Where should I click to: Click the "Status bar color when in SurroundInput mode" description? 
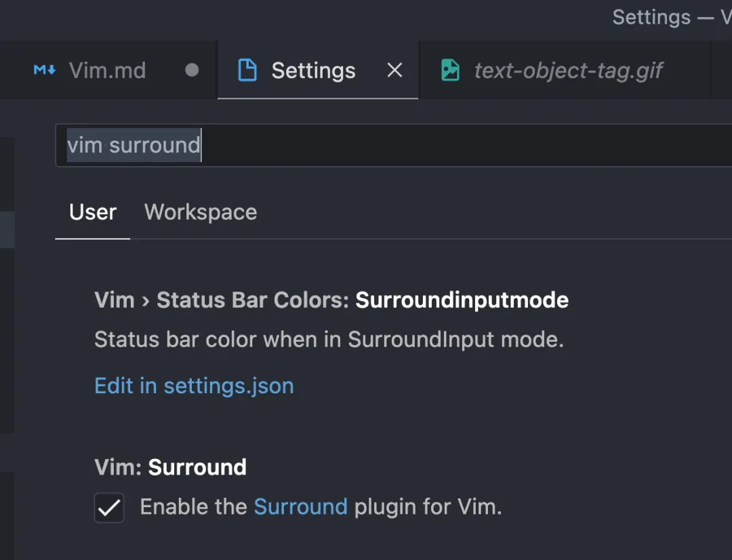329,339
